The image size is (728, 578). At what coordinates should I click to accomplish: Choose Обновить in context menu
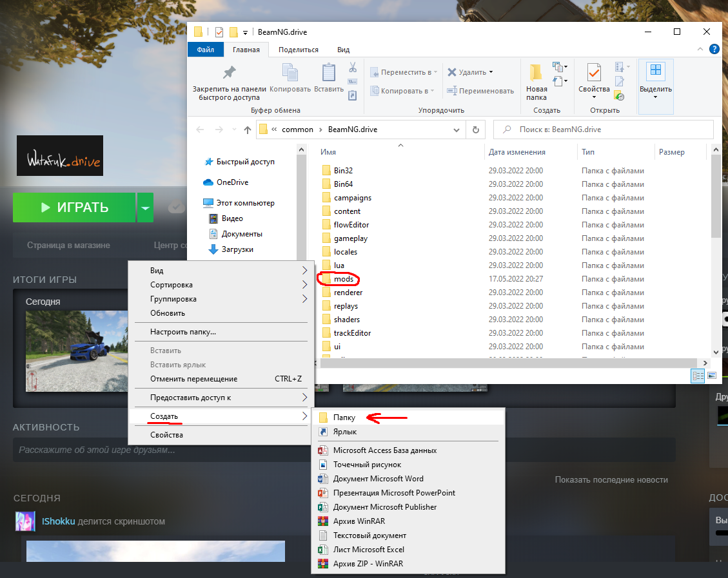point(221,313)
